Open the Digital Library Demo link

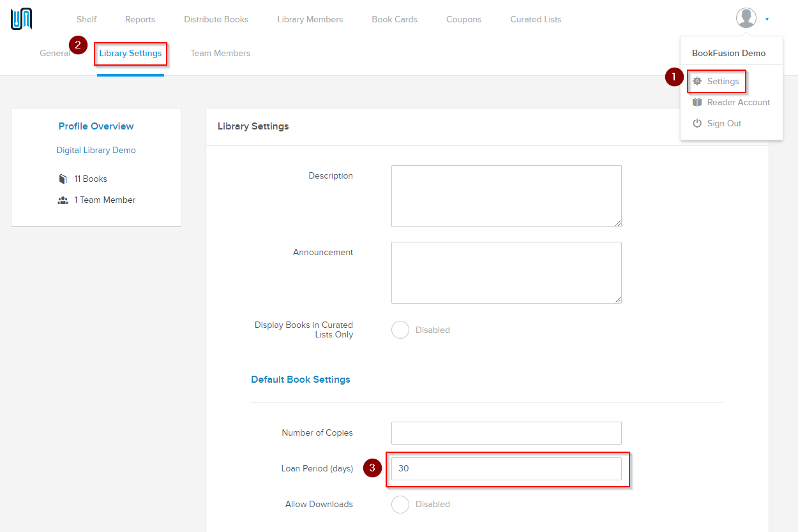[96, 150]
